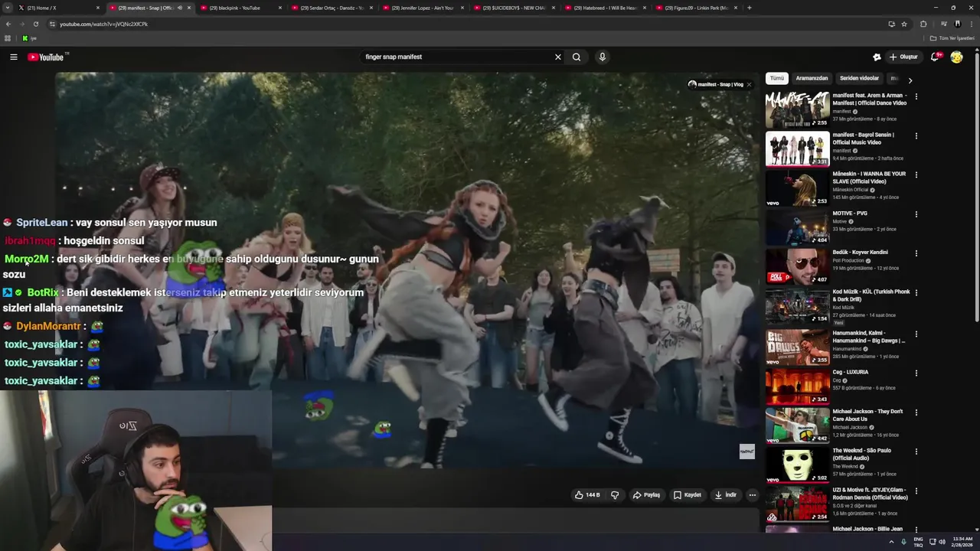Open the manifest channel card in player

715,85
